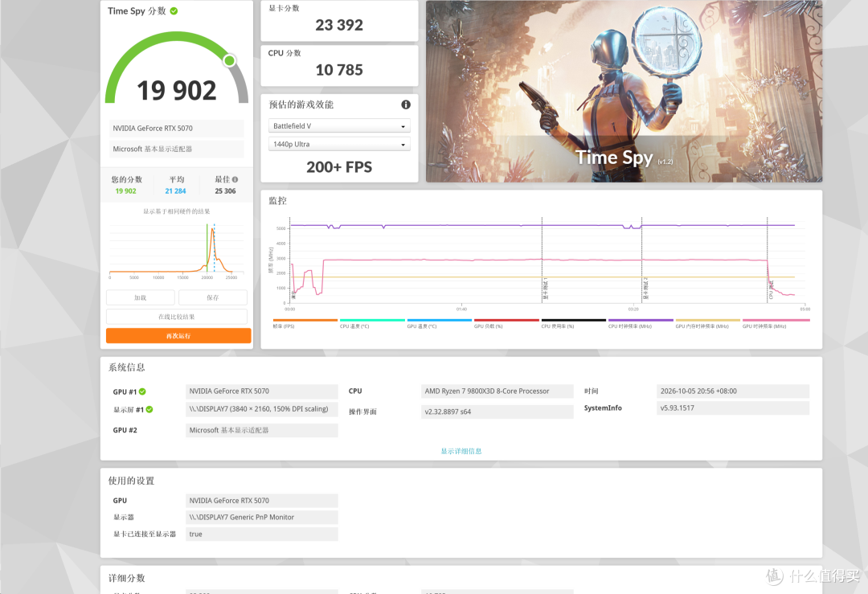Screen dimensions: 868x594
Task: Click the green check icon beside GPU #1
Action: click(x=142, y=391)
